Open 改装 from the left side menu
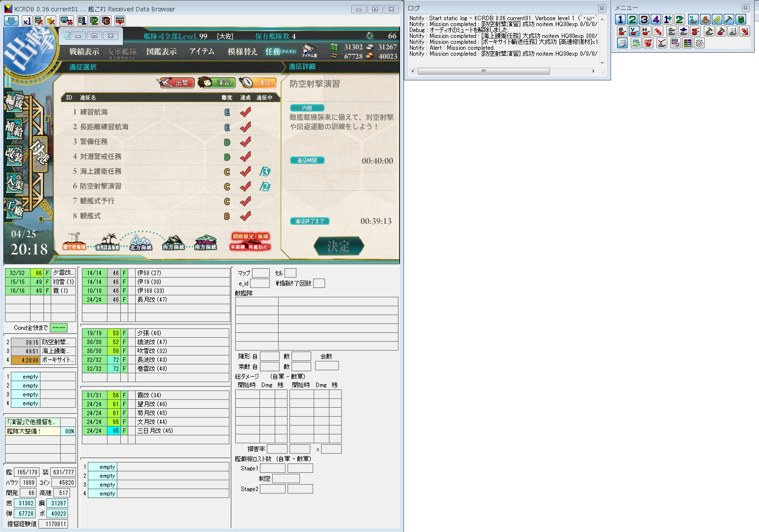This screenshot has height=532, width=759. click(x=14, y=155)
